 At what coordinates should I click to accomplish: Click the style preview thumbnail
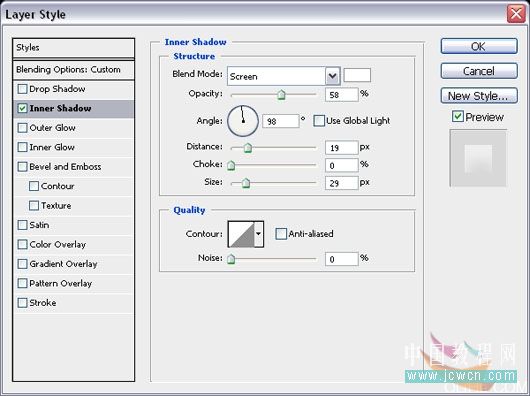tap(478, 158)
